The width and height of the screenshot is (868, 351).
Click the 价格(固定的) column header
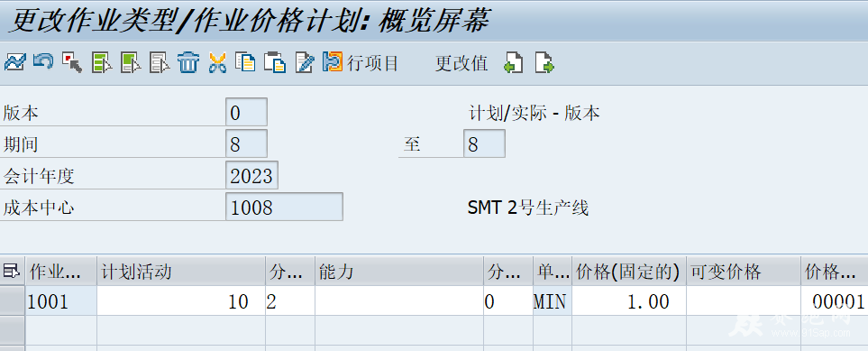tap(629, 272)
